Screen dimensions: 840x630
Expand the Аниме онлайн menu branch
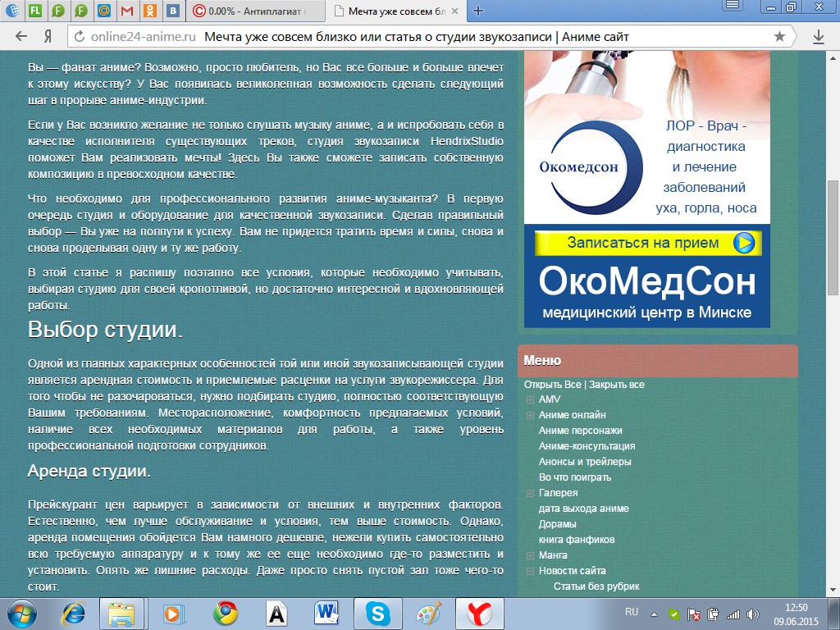coord(530,415)
